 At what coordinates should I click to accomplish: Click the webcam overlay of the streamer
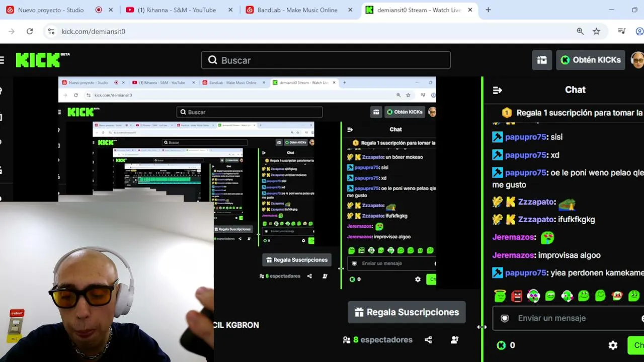point(107,282)
